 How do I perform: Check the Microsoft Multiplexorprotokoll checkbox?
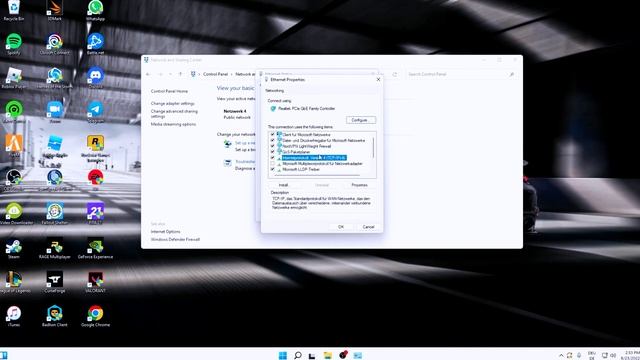tap(272, 163)
